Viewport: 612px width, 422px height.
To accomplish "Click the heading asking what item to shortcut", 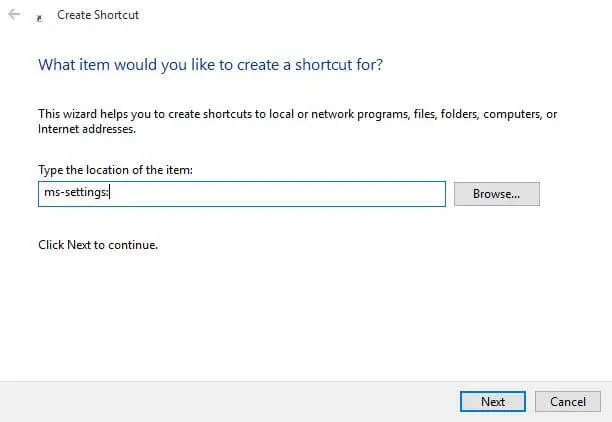I will [x=210, y=64].
